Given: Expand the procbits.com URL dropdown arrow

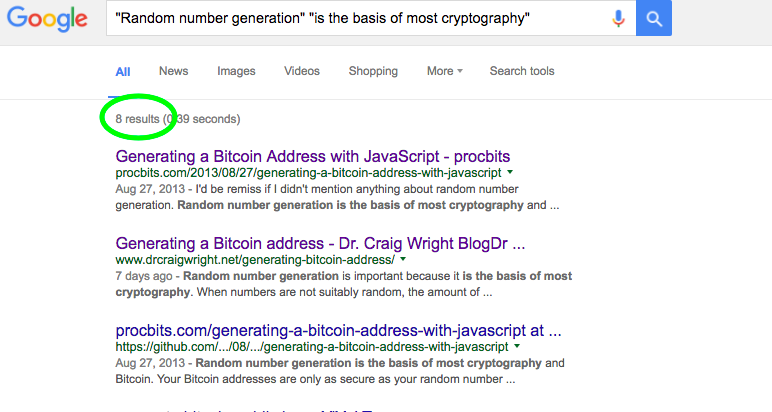Looking at the screenshot, I should 510,173.
